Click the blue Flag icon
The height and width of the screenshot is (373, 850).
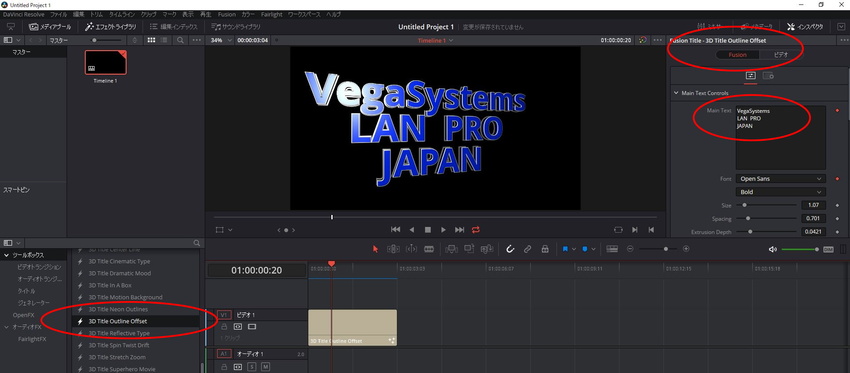pos(565,249)
